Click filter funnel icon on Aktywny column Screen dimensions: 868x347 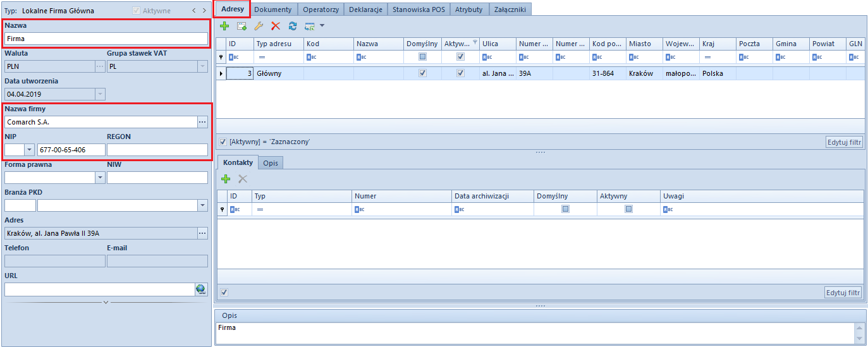pyautogui.click(x=475, y=42)
